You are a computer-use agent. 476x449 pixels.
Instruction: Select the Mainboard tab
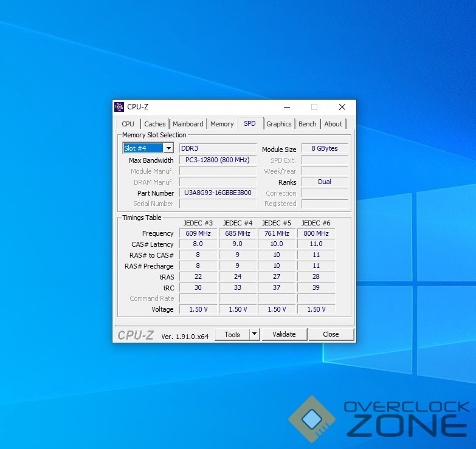coord(188,124)
